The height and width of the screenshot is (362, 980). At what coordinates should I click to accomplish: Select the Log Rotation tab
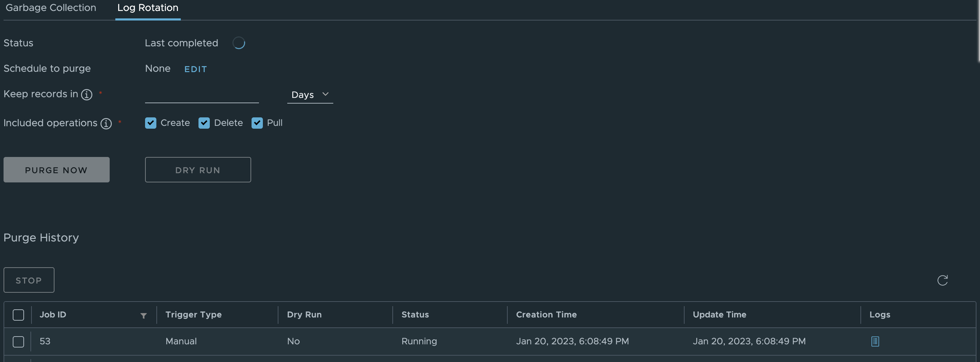(x=148, y=8)
